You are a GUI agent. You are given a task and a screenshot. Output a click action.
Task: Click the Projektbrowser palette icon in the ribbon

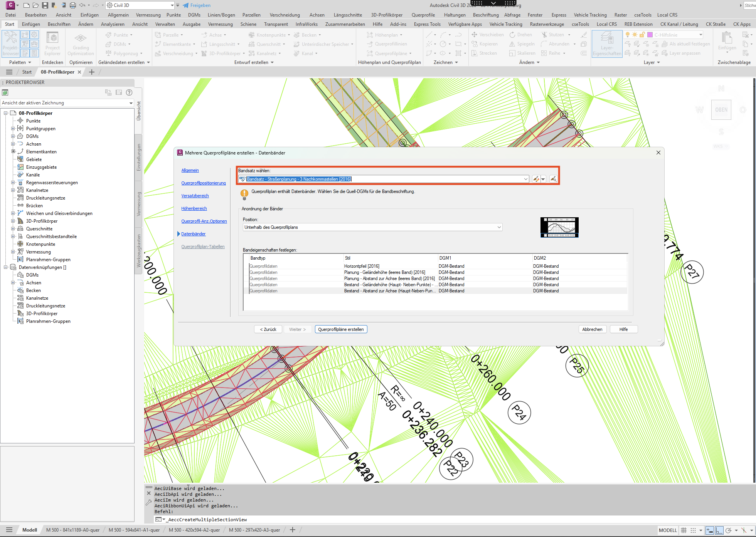click(x=10, y=44)
